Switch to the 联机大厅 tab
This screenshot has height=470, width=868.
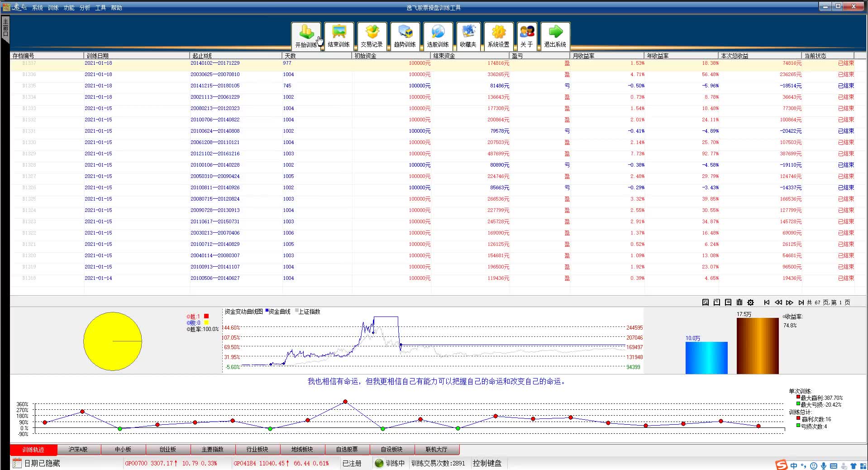pos(437,449)
